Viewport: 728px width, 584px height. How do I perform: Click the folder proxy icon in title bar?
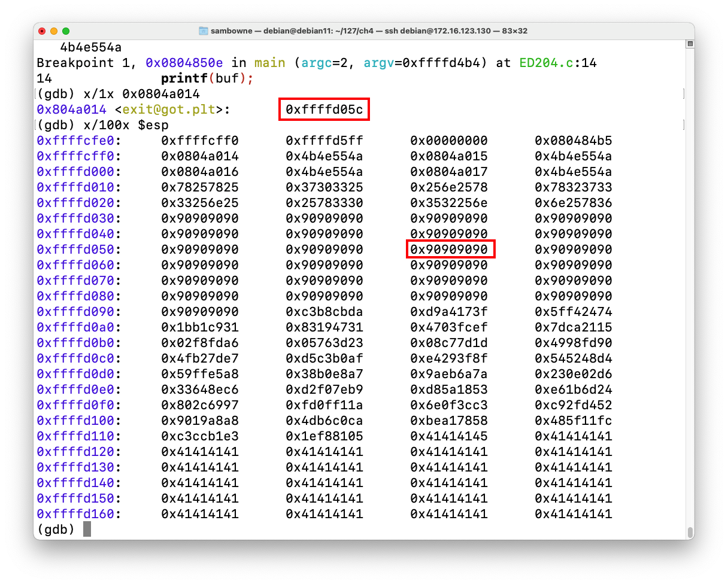(204, 31)
